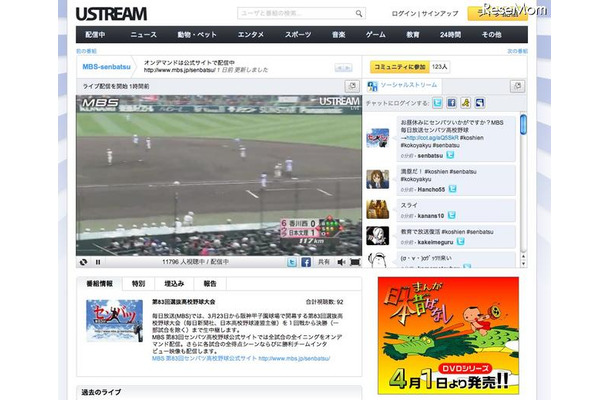610x400 pixels.
Task: Log in to chat with Twitter
Action: 437,103
